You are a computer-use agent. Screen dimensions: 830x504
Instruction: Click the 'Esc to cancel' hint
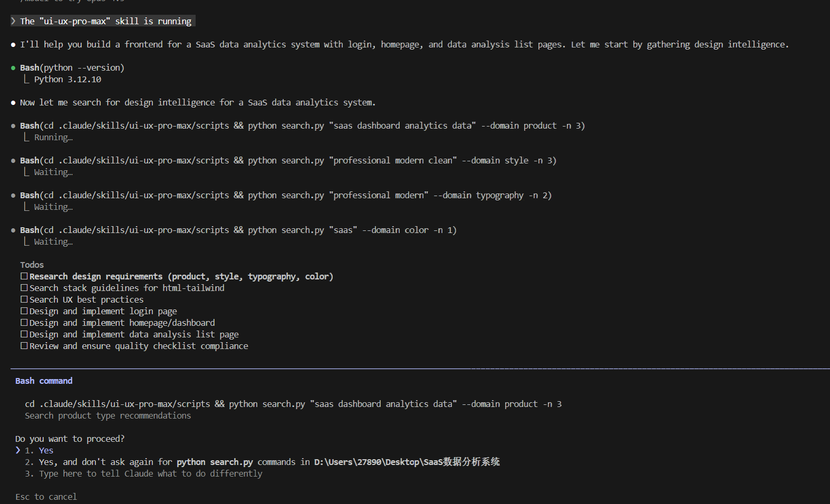pos(46,497)
